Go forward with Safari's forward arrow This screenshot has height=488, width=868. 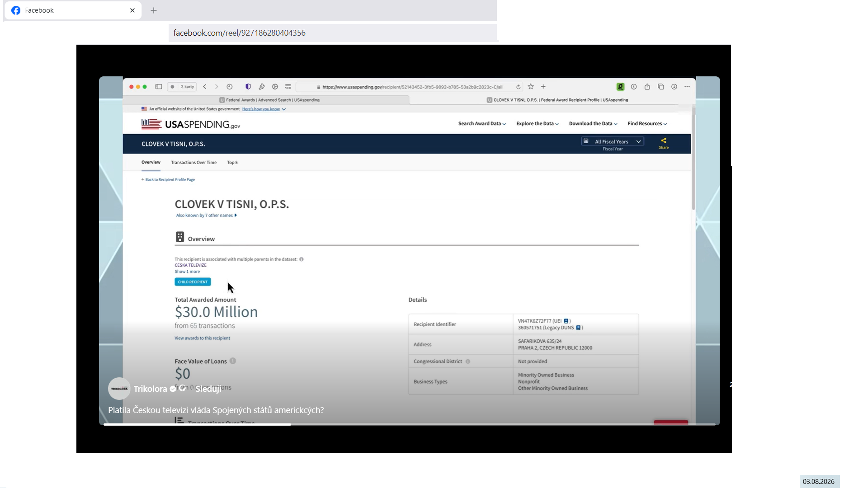217,87
